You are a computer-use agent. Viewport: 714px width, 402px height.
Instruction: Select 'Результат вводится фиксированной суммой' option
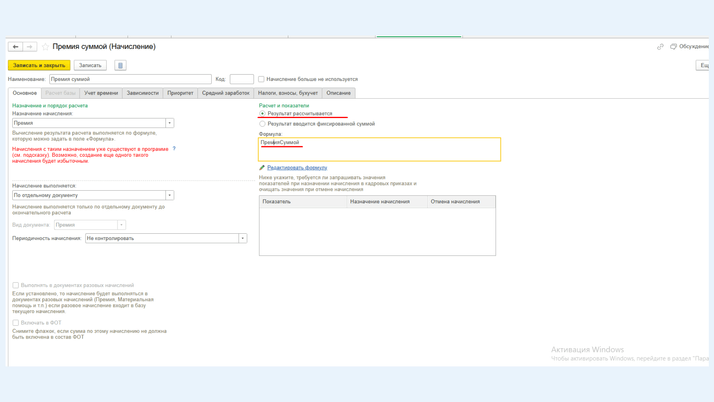coord(263,124)
